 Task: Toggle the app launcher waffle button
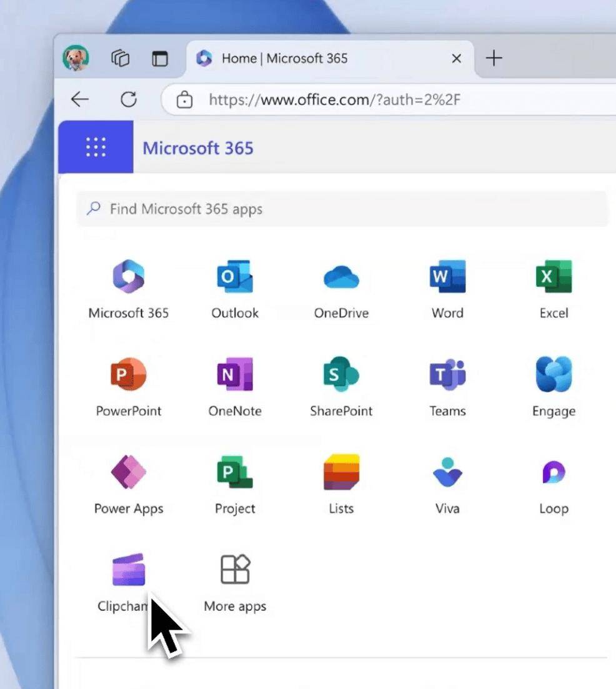coord(96,147)
